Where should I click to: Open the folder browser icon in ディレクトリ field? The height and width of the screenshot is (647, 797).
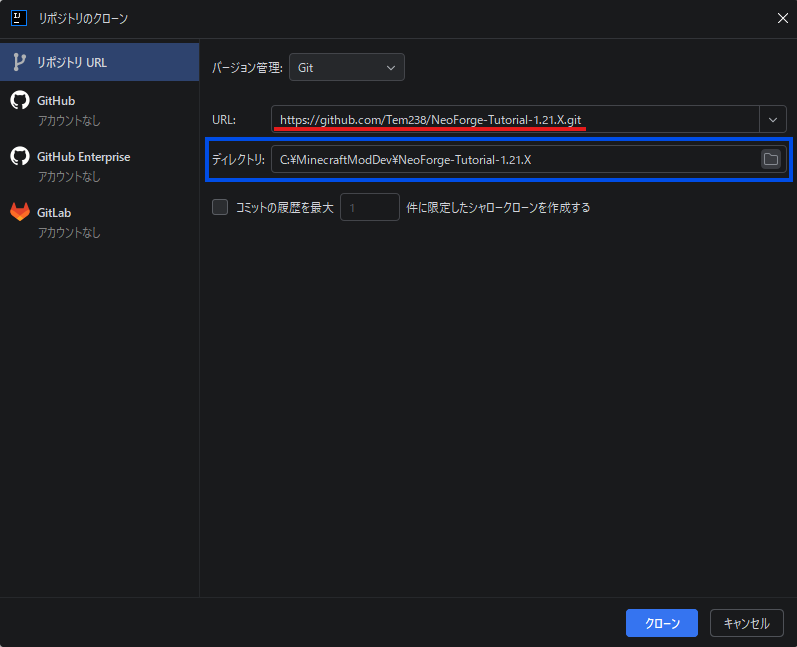pyautogui.click(x=770, y=159)
